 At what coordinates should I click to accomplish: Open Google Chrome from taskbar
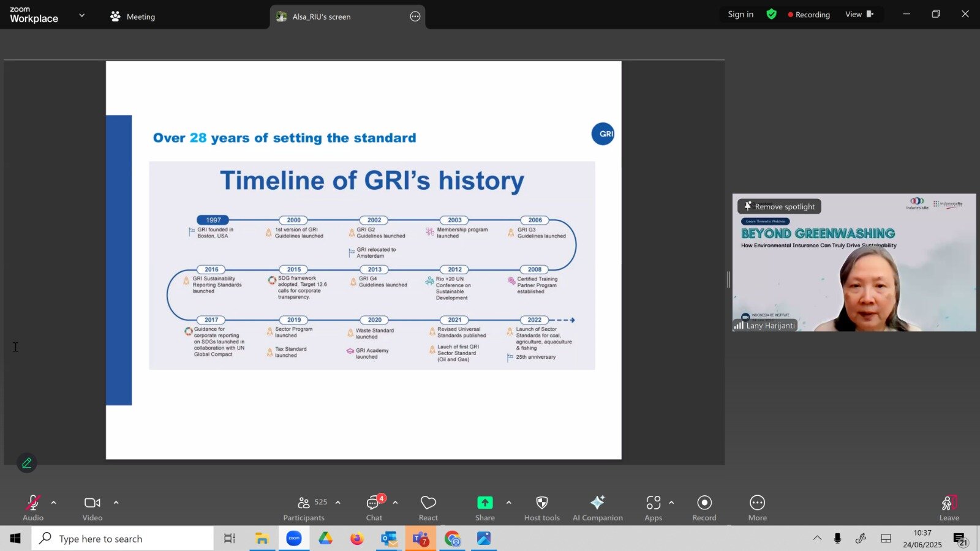click(453, 538)
